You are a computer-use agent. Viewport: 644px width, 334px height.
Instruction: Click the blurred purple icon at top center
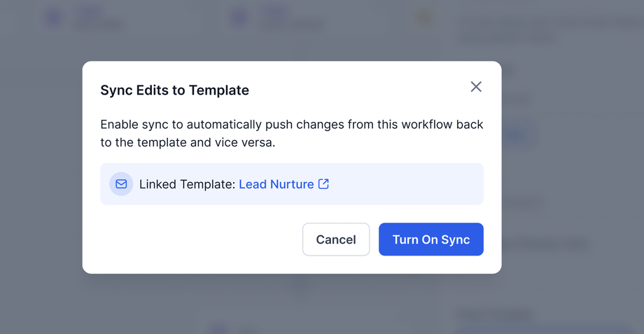239,18
